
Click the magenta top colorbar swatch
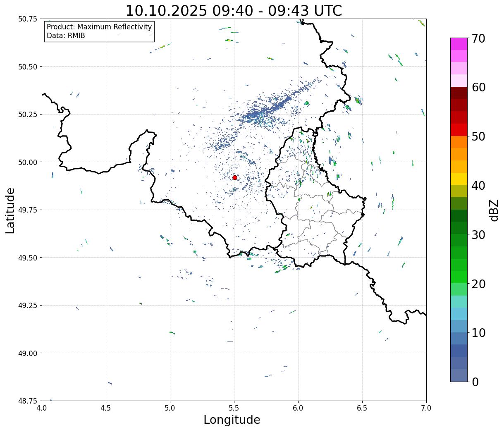coord(459,44)
